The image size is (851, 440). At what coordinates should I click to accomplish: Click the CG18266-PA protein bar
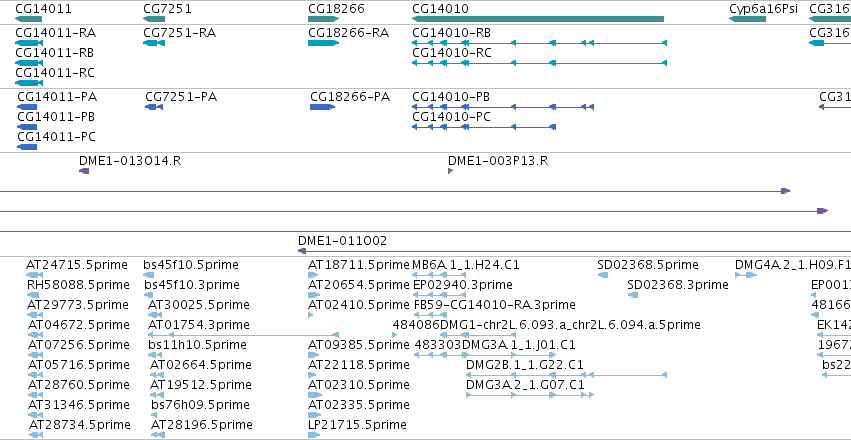(x=322, y=107)
